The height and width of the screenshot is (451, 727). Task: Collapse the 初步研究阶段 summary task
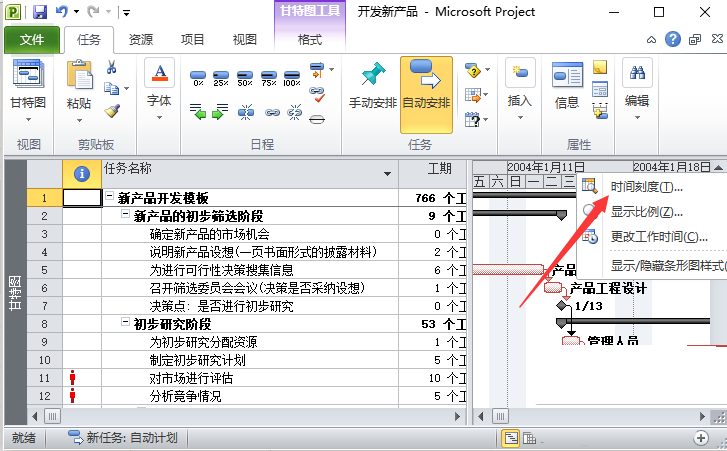click(125, 322)
